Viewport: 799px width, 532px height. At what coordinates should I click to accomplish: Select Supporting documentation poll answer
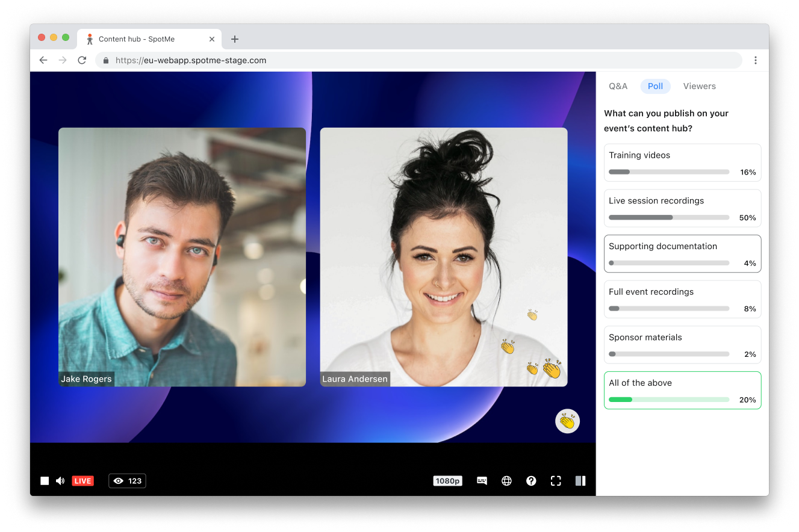tap(683, 254)
